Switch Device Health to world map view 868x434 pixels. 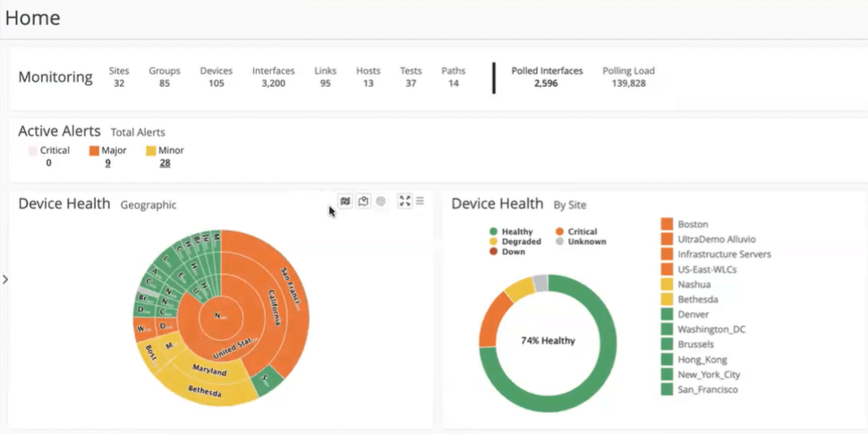[345, 201]
